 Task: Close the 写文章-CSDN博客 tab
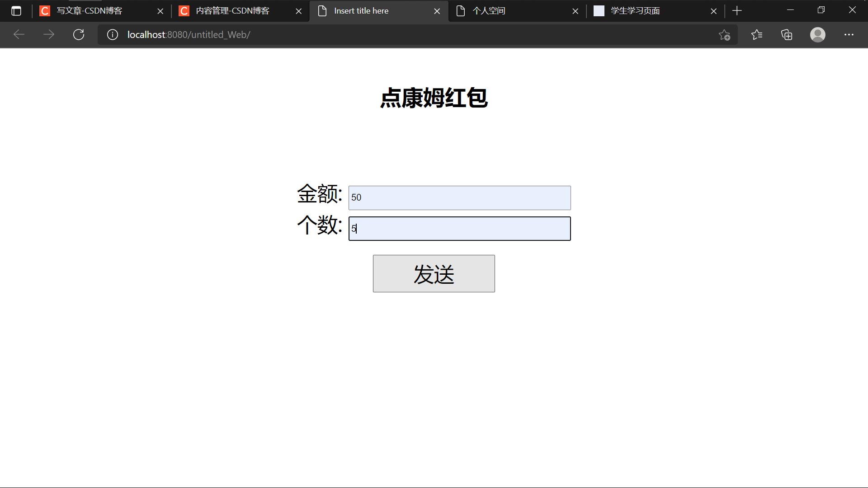tap(160, 11)
